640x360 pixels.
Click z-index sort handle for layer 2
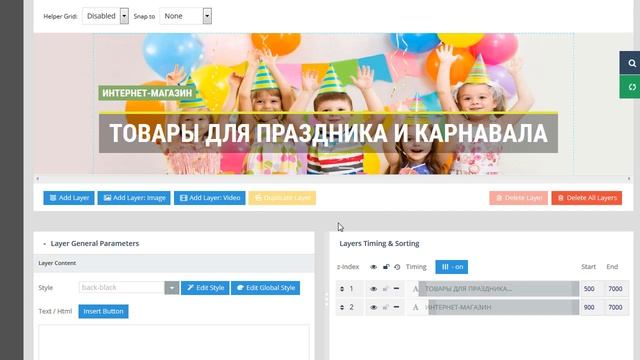(342, 307)
